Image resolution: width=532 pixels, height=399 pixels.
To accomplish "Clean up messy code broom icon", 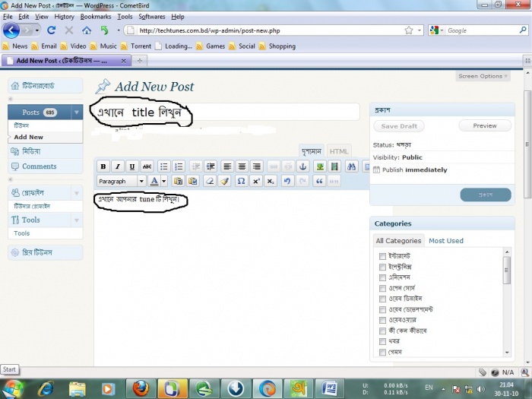I will [224, 181].
